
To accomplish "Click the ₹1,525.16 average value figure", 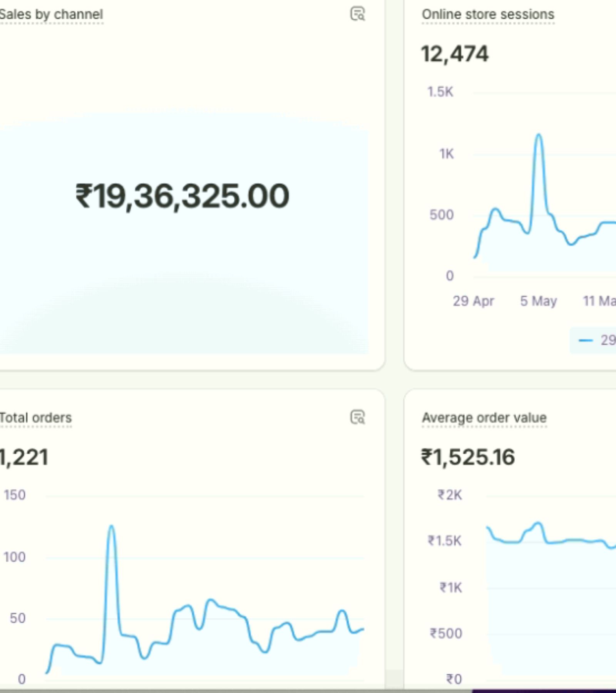I will tap(468, 457).
